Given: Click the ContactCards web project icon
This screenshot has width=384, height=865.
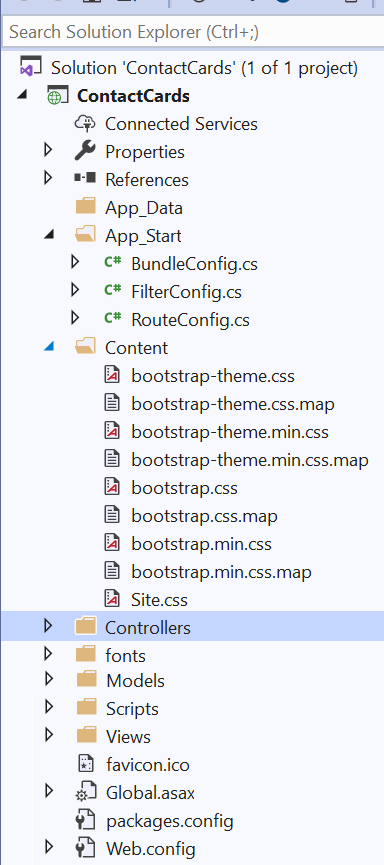Looking at the screenshot, I should coord(57,96).
